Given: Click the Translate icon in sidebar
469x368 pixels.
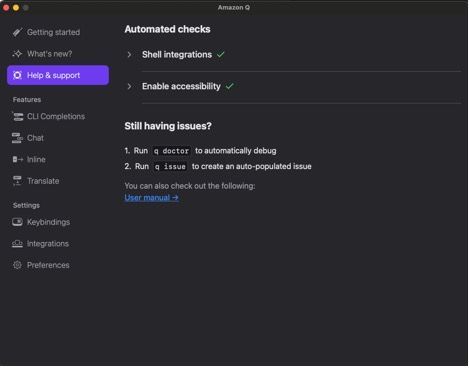Looking at the screenshot, I should point(17,181).
